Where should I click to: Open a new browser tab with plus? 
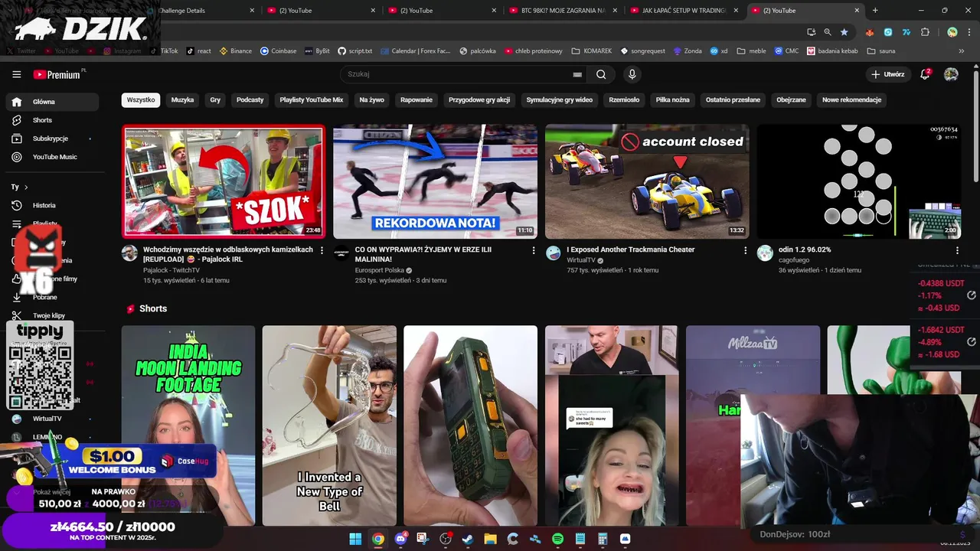point(875,11)
